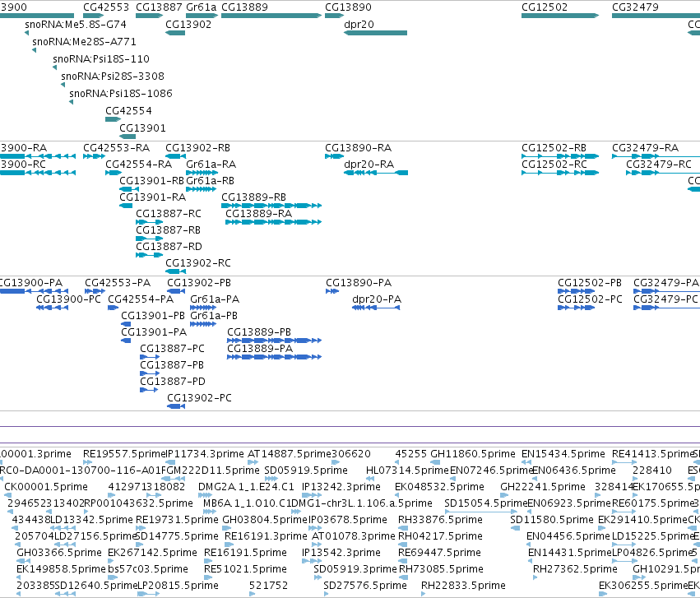The width and height of the screenshot is (700, 598).
Task: Click the SD27576.5prime EST label
Action: 364,586
